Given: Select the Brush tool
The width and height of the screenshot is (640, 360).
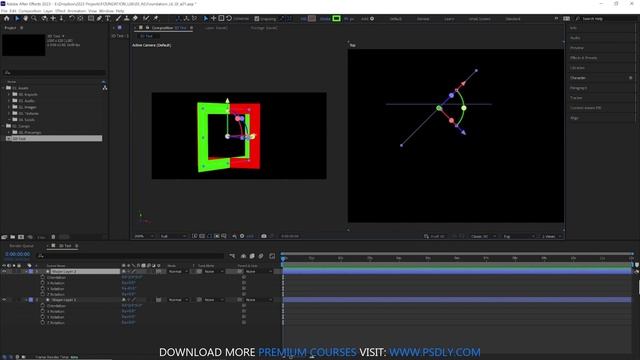Looking at the screenshot, I should pyautogui.click(x=118, y=18).
